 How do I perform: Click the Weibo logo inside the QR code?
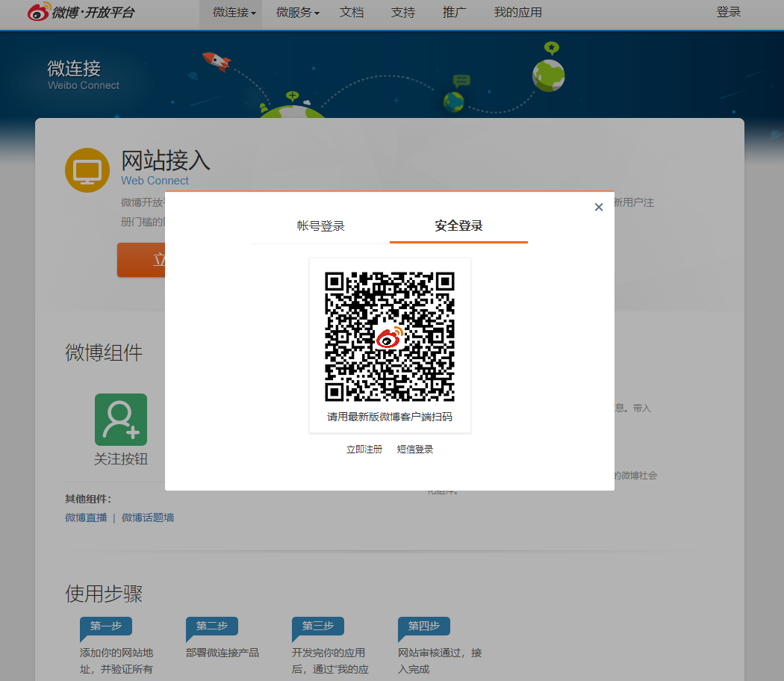pos(390,338)
